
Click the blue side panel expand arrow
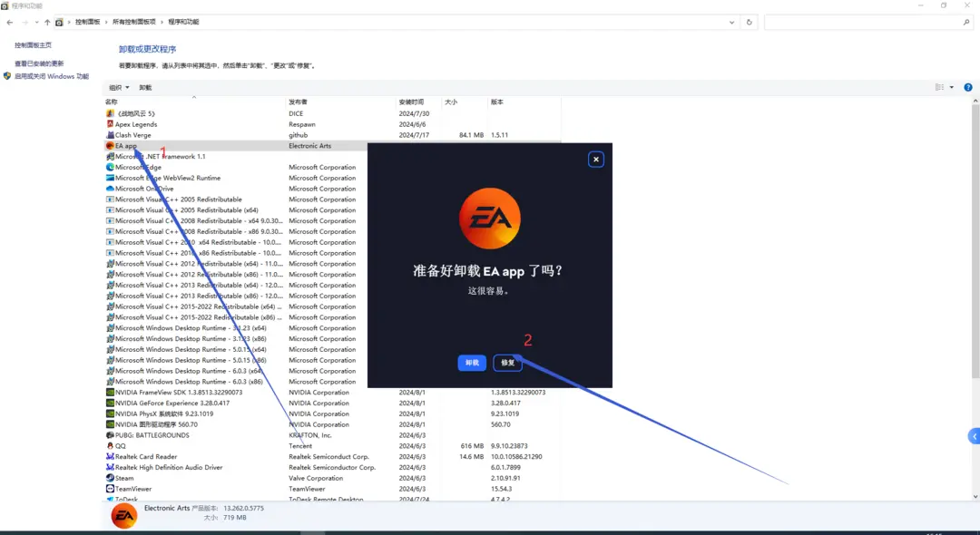[975, 436]
